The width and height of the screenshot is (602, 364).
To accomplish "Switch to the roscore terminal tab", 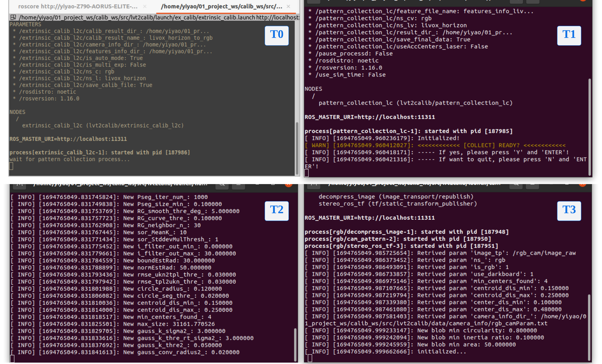I will [78, 6].
